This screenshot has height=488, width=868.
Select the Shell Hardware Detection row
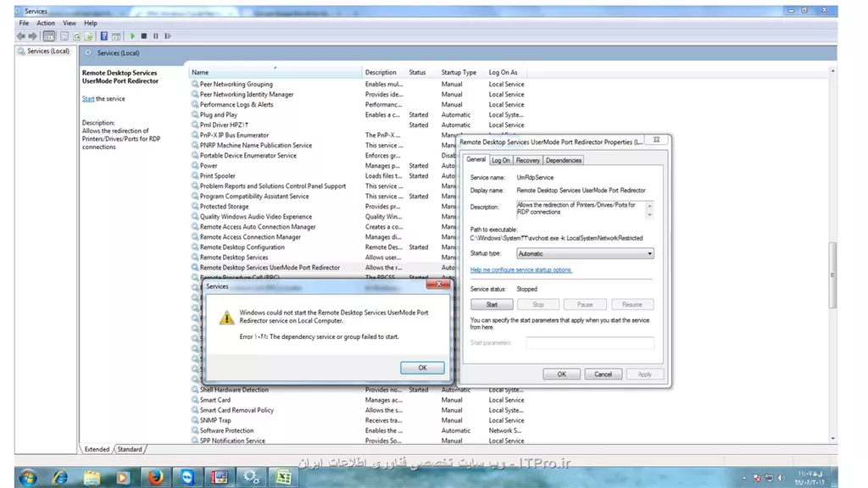[359, 390]
